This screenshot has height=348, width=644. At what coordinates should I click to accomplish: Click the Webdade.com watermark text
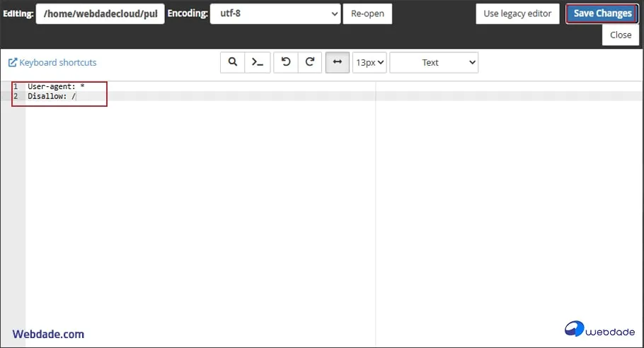(x=48, y=334)
